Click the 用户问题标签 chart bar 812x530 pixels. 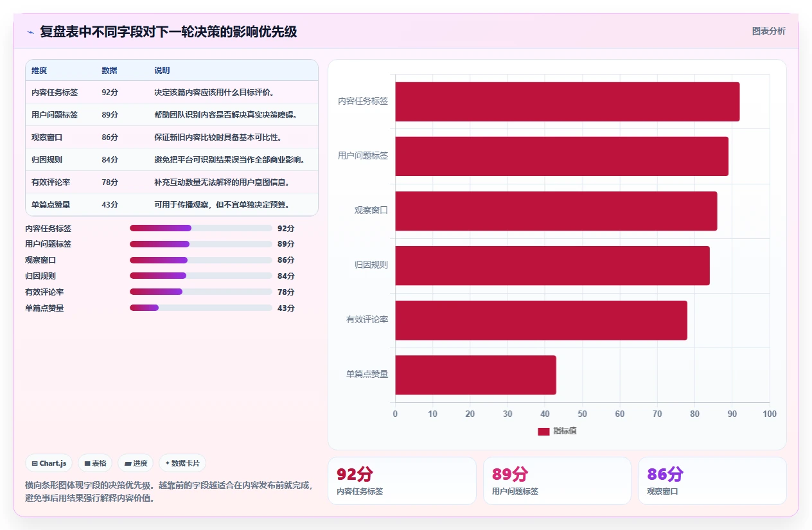(561, 156)
